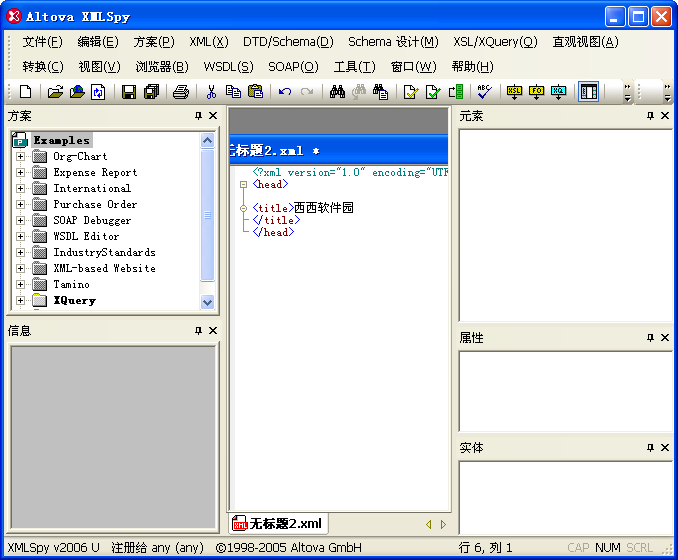Check well-formedness with the yellow checkmark icon
Image resolution: width=678 pixels, height=560 pixels.
[410, 92]
